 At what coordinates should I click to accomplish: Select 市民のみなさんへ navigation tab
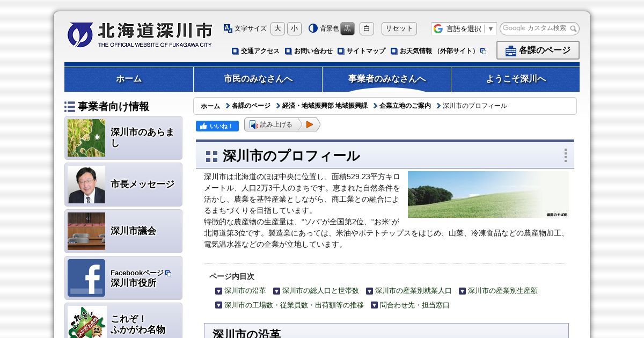(x=258, y=79)
